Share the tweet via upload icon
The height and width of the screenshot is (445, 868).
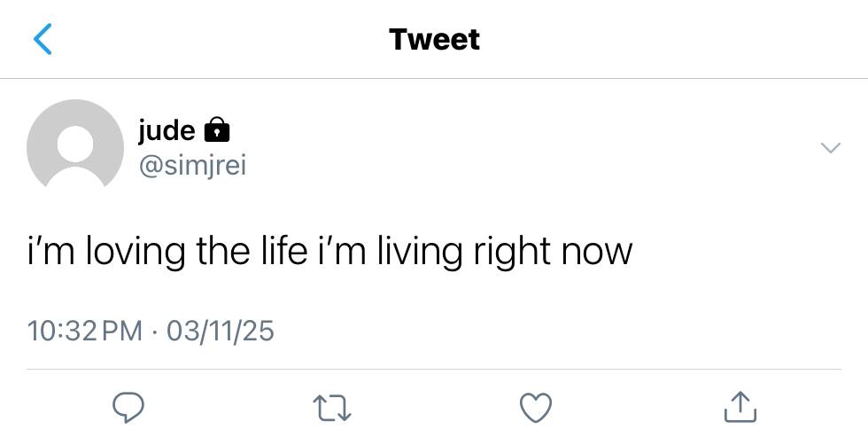coord(739,408)
